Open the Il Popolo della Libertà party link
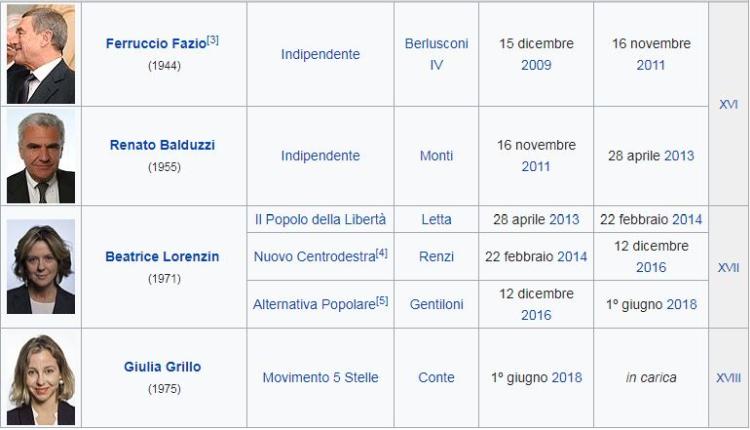 click(x=320, y=219)
